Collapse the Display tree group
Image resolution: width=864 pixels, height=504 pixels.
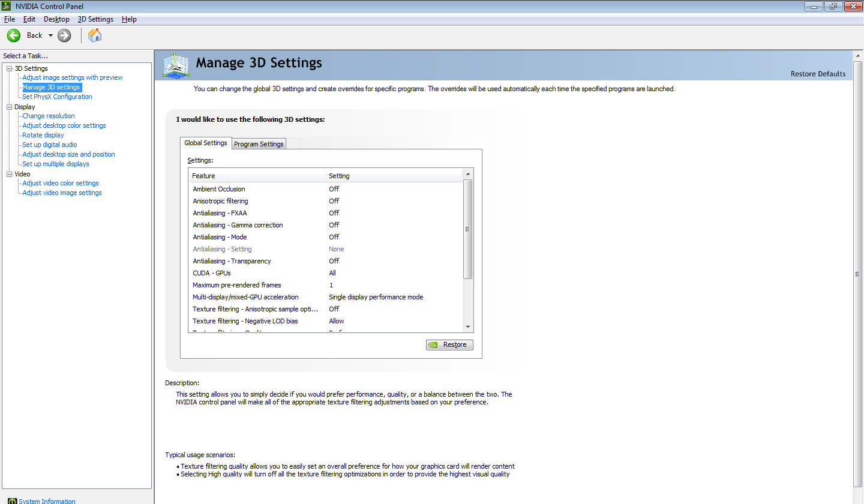point(9,107)
